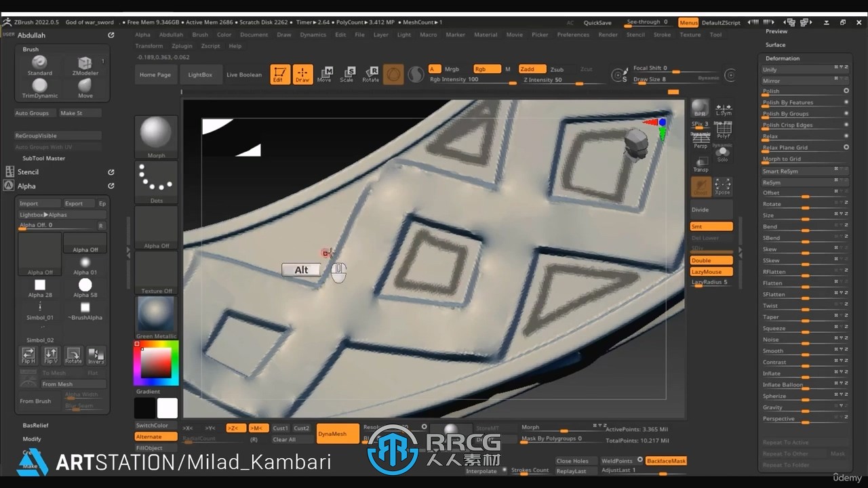This screenshot has width=868, height=488.
Task: Open the Brush menu
Action: (x=200, y=35)
